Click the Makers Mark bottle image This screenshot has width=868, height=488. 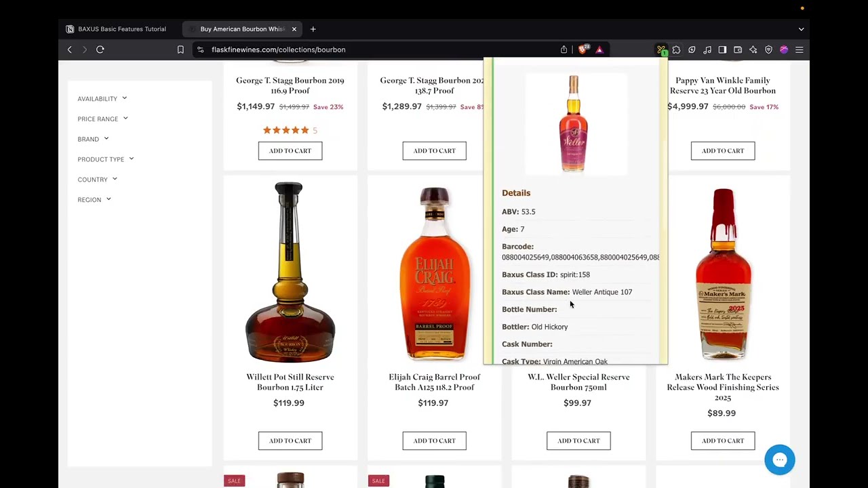723,274
